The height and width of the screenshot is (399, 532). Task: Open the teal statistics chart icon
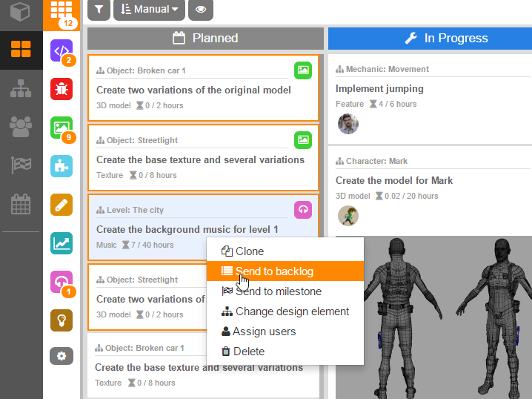(61, 243)
